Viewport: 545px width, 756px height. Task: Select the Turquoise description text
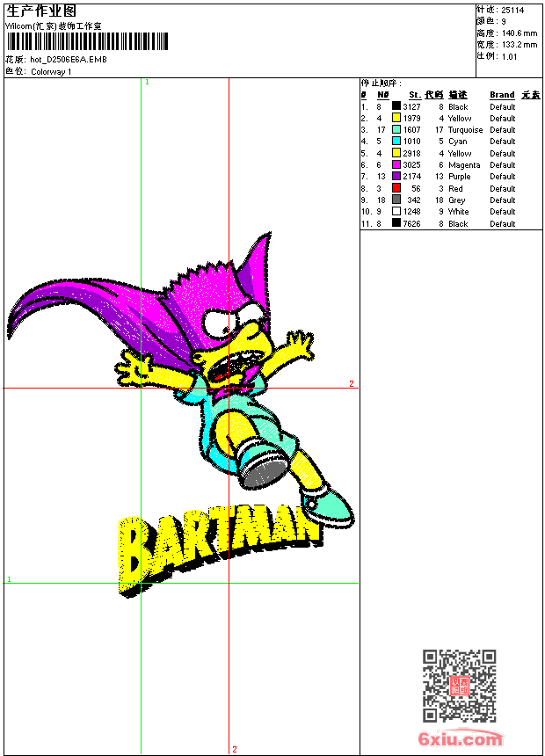pyautogui.click(x=465, y=130)
